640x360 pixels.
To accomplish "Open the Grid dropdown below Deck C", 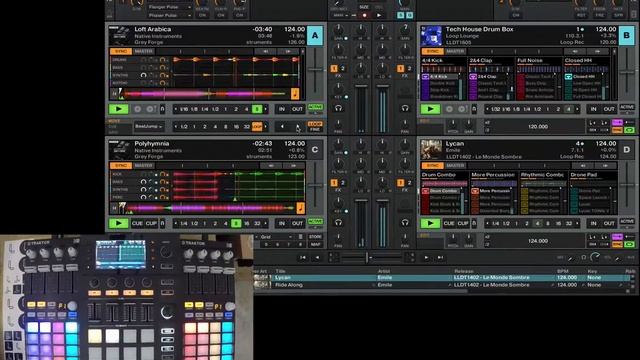I will pyautogui.click(x=276, y=237).
